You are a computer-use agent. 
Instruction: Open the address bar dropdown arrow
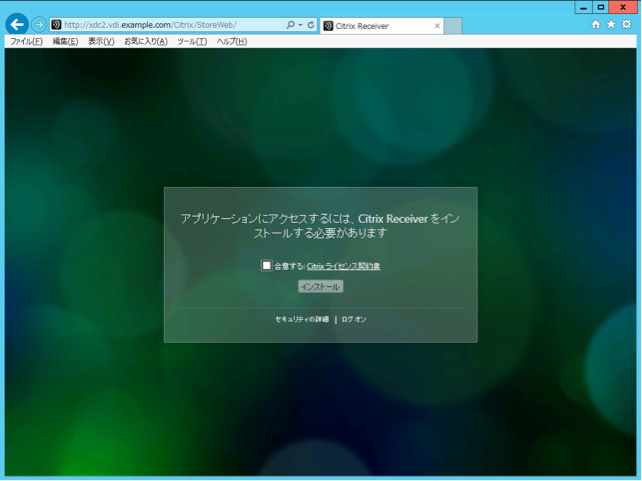click(x=301, y=25)
